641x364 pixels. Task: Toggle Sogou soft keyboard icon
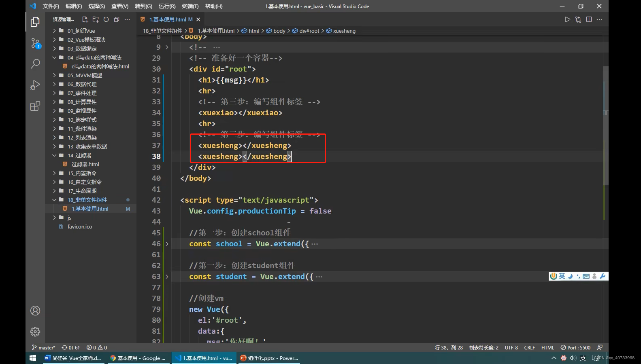(586, 276)
